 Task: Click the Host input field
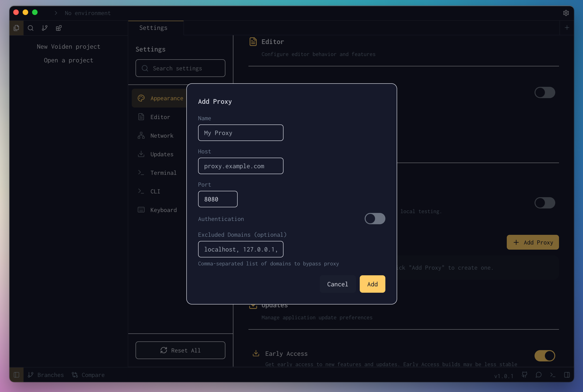click(240, 166)
